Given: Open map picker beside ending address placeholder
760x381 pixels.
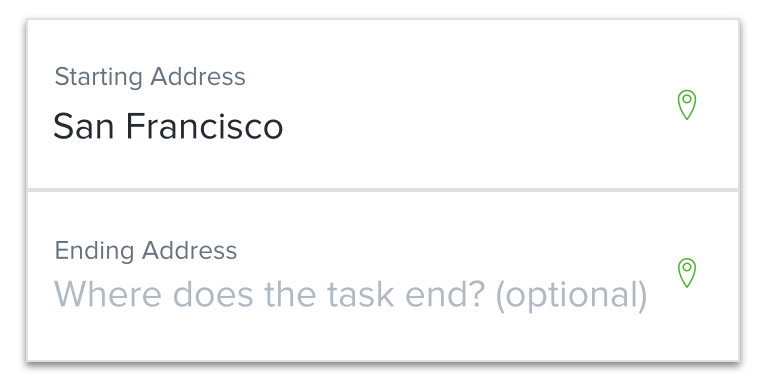Looking at the screenshot, I should pyautogui.click(x=686, y=273).
